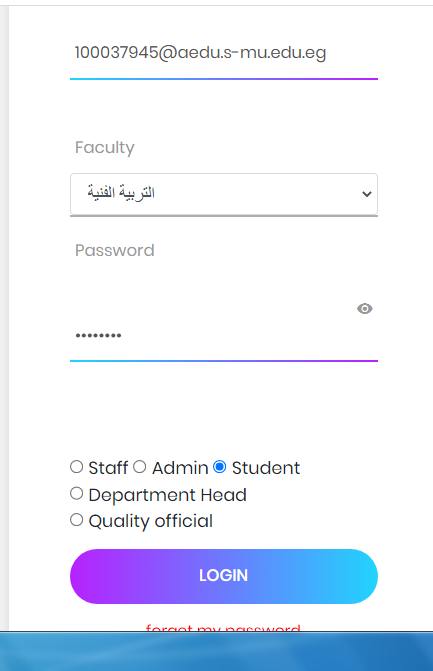This screenshot has width=433, height=671.
Task: Click the LOGIN button
Action: 224,576
